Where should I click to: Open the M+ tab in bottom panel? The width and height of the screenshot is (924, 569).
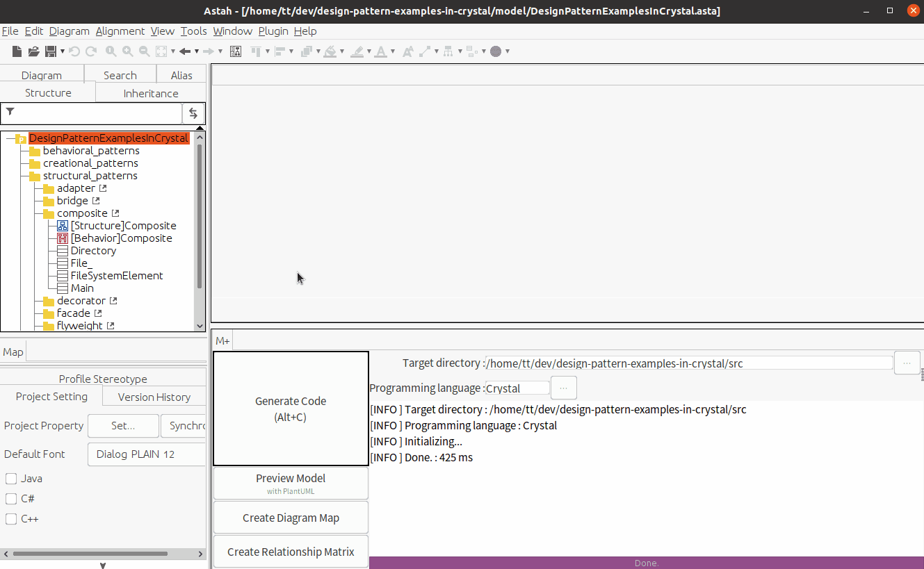[x=222, y=340]
